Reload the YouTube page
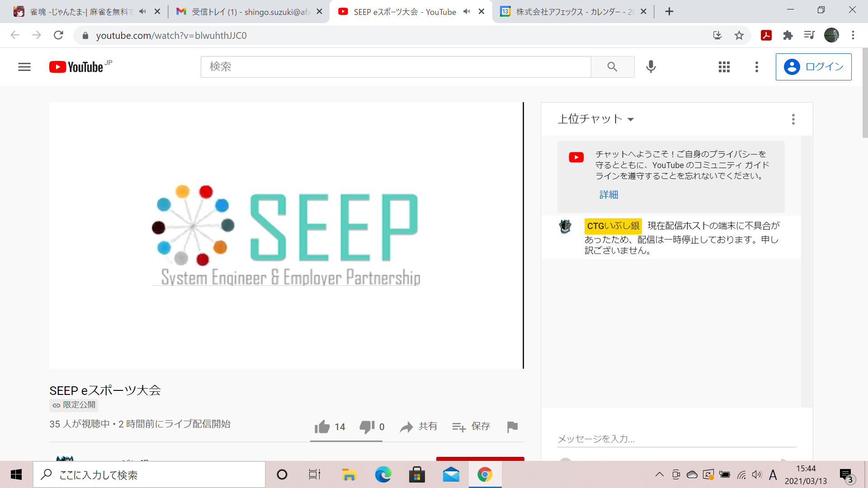 click(x=58, y=35)
